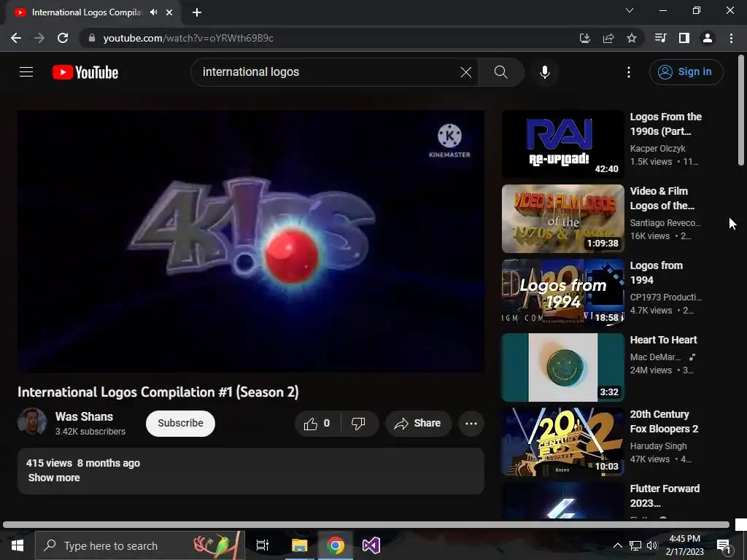Open the Chrome profile icon
This screenshot has height=560, width=747.
708,38
